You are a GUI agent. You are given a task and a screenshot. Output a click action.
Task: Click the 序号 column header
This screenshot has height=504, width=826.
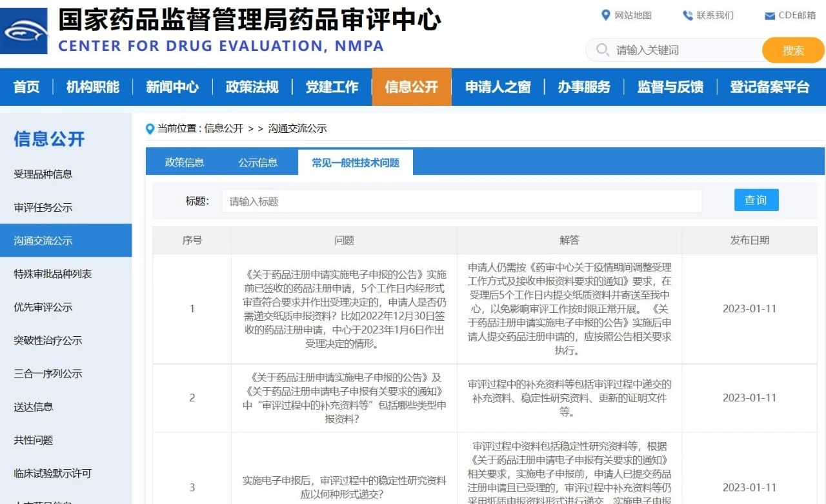[192, 240]
